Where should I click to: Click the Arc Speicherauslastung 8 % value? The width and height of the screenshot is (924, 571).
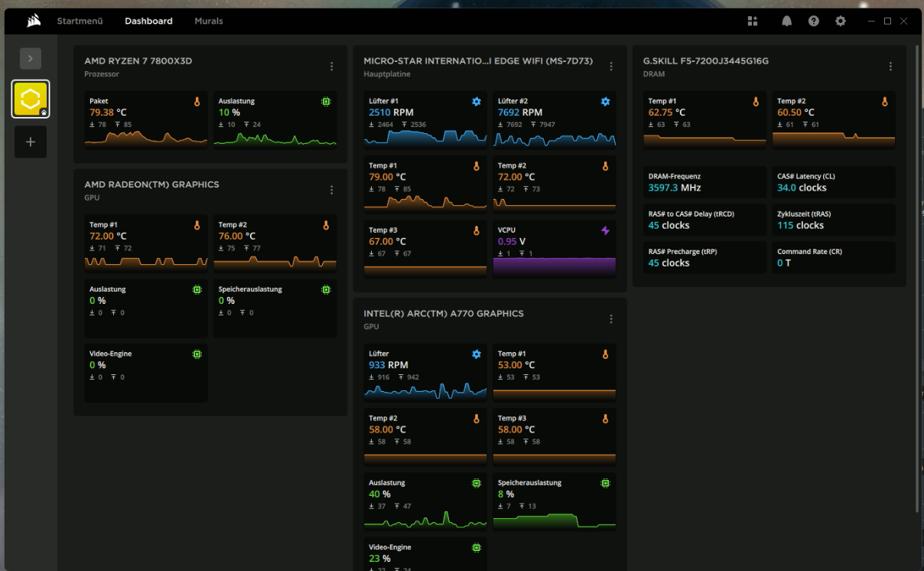506,494
